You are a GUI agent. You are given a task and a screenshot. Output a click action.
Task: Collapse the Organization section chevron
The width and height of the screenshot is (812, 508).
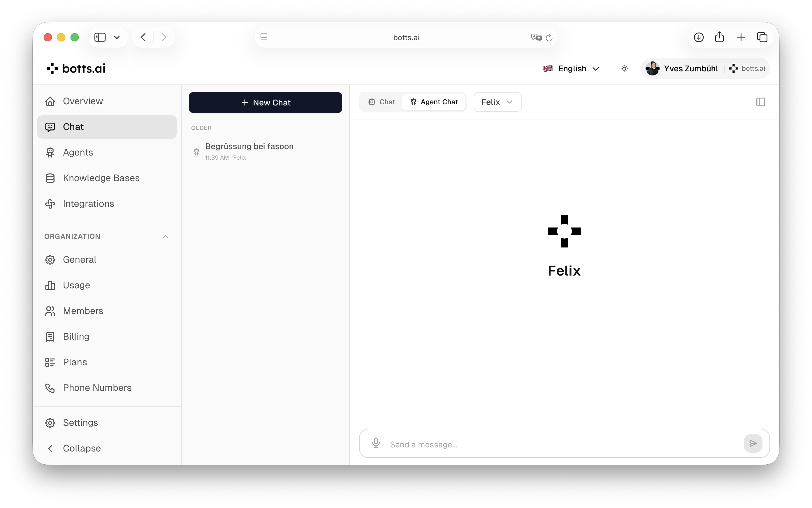click(165, 237)
